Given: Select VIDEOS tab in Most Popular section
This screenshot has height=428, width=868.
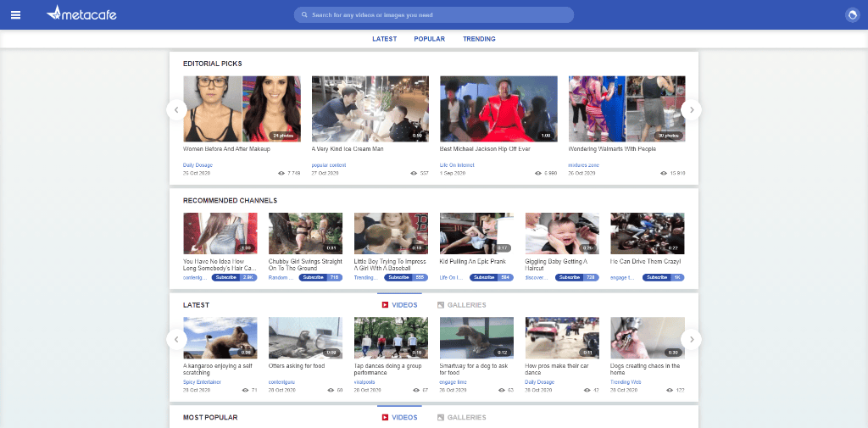Looking at the screenshot, I should pyautogui.click(x=400, y=418).
